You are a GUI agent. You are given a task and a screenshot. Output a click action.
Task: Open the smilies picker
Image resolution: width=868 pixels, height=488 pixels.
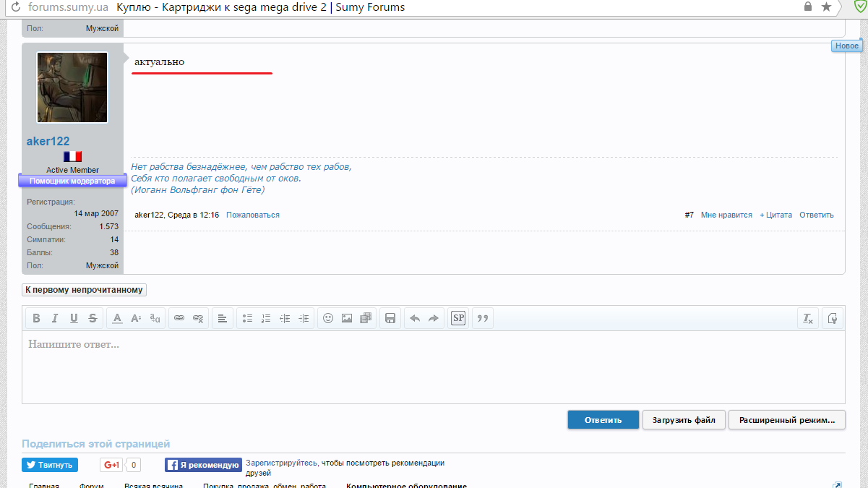[x=328, y=318]
